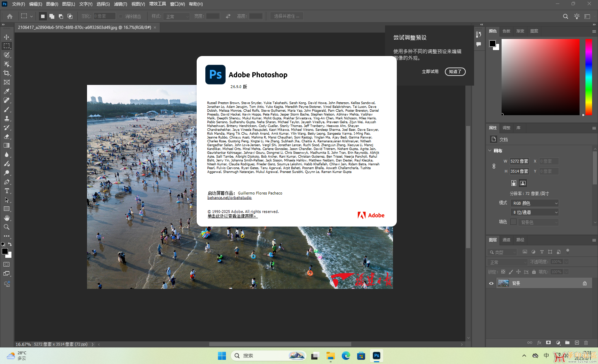The image size is (598, 364).
Task: Delete layer using trash icon
Action: click(586, 343)
